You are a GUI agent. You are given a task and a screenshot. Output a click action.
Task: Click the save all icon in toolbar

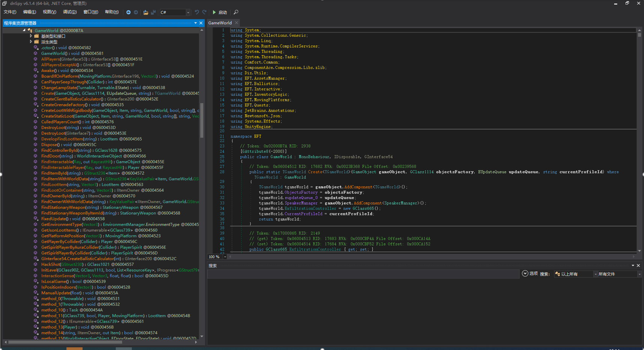click(x=153, y=12)
